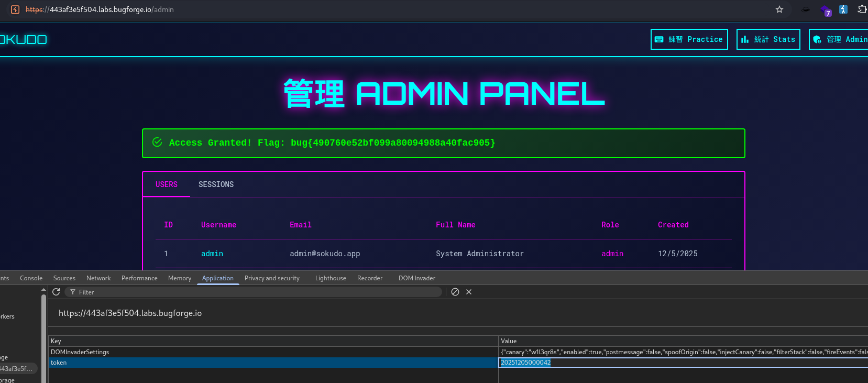Open the Sources devtools tab
Image resolution: width=868 pixels, height=383 pixels.
(64, 278)
